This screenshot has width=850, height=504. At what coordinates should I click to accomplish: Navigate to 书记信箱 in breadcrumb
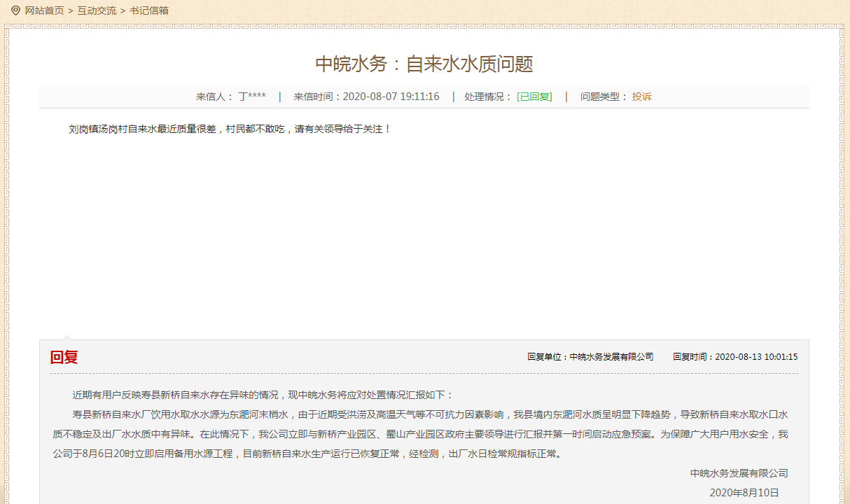point(148,10)
